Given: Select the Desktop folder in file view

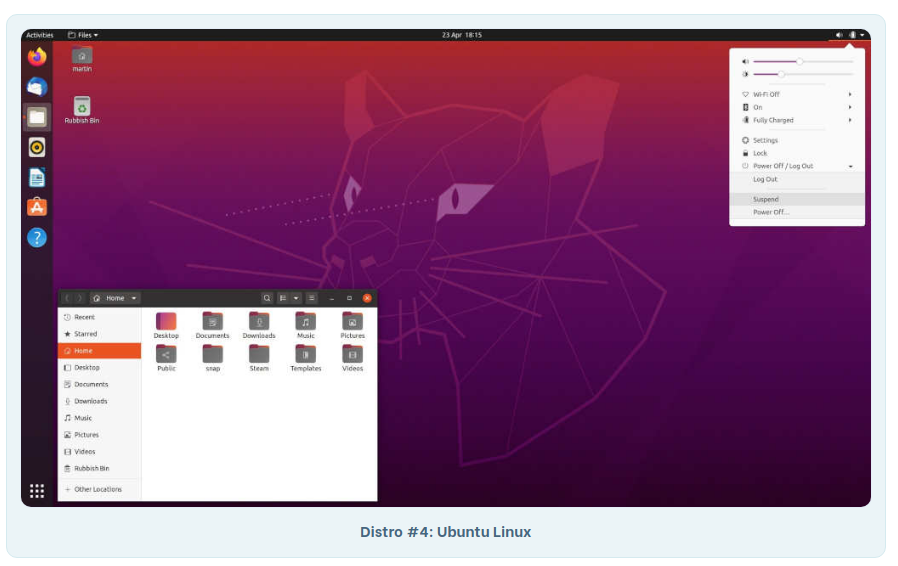Looking at the screenshot, I should pos(166,325).
